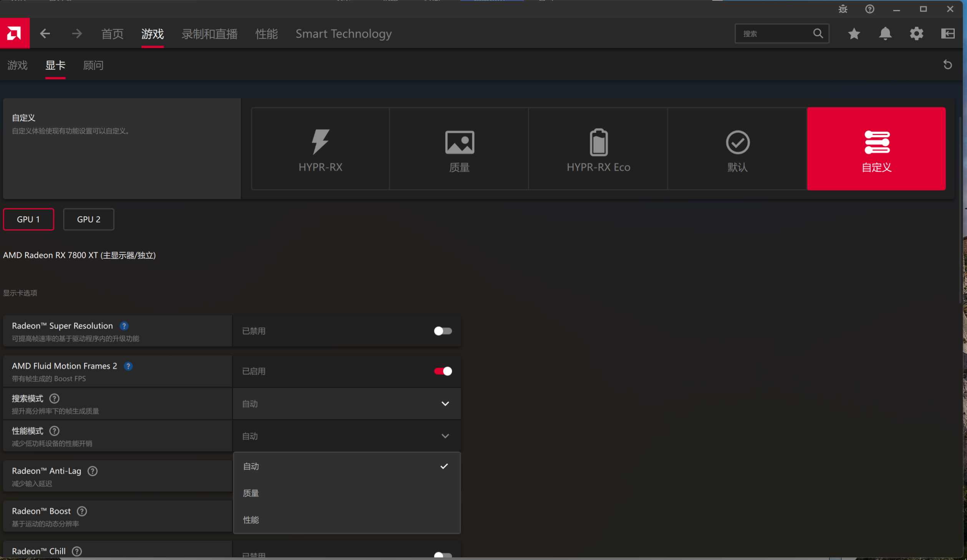This screenshot has width=967, height=560.
Task: Select the HYPR-RX profile tile
Action: click(x=320, y=149)
